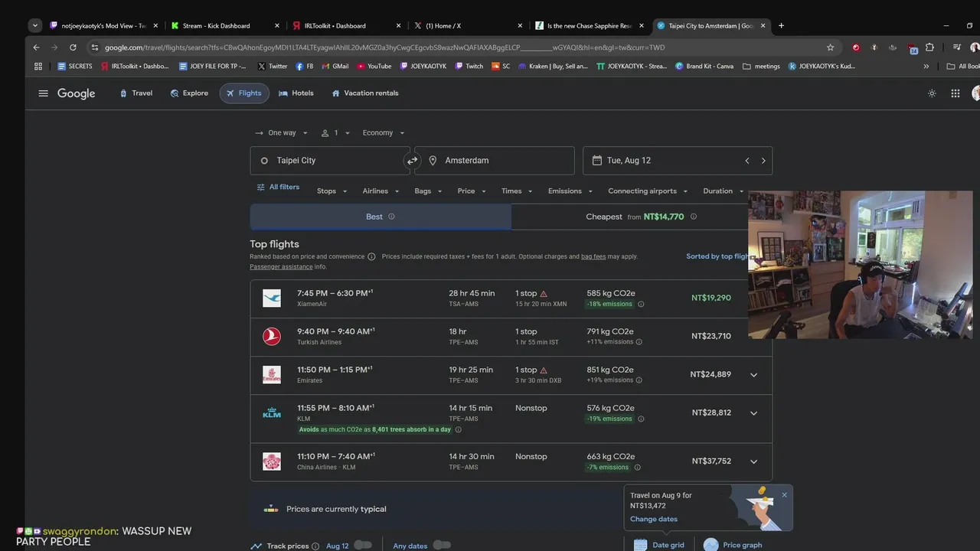Go to Vacation rentals tab
The image size is (980, 551).
click(364, 93)
